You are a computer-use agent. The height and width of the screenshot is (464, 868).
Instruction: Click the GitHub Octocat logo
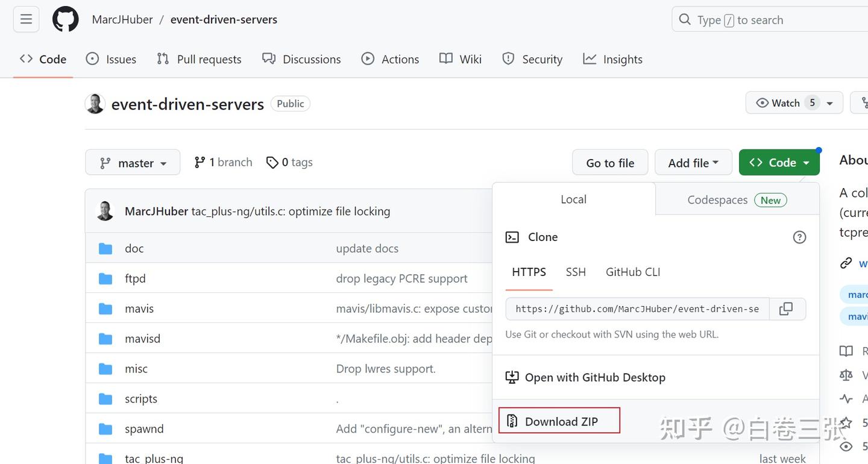click(x=65, y=19)
